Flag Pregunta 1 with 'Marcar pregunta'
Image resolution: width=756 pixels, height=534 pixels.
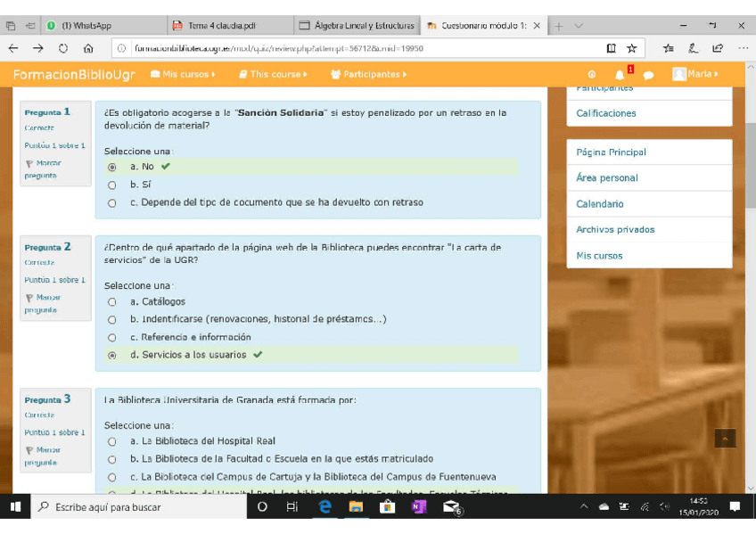(43, 169)
